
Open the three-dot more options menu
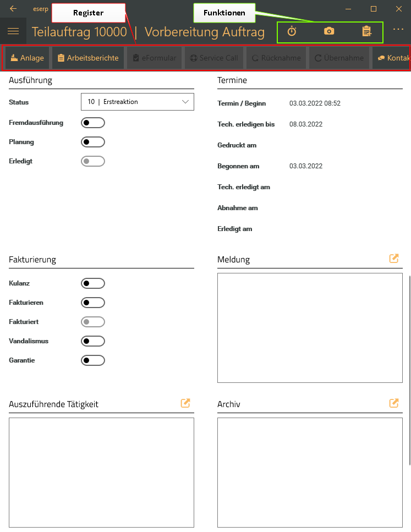(x=398, y=29)
